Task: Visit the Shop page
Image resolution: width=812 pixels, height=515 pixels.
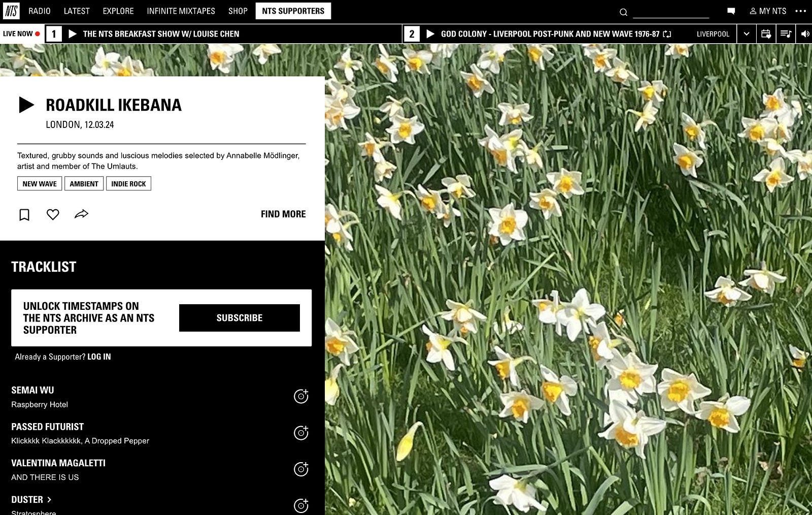Action: coord(238,11)
